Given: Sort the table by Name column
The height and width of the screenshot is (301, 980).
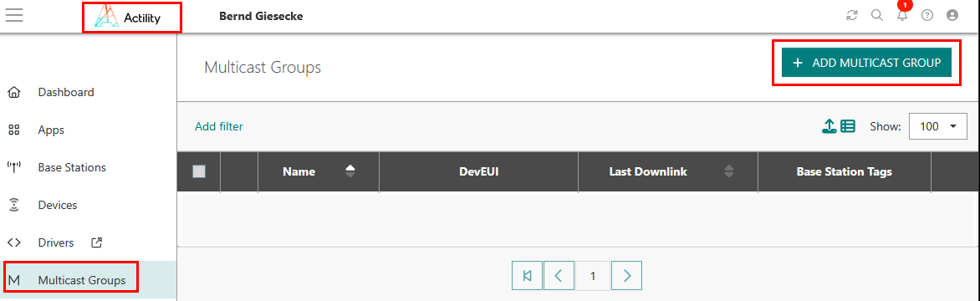Looking at the screenshot, I should pos(350,171).
